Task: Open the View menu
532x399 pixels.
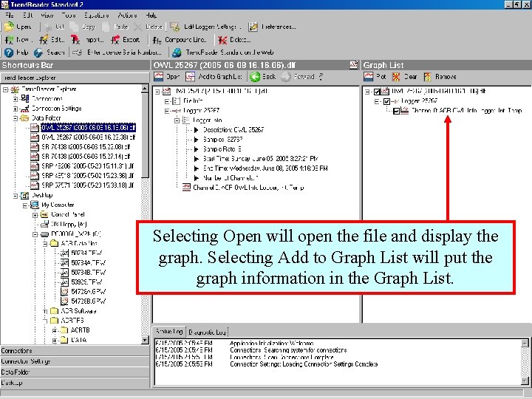Action: 47,16
